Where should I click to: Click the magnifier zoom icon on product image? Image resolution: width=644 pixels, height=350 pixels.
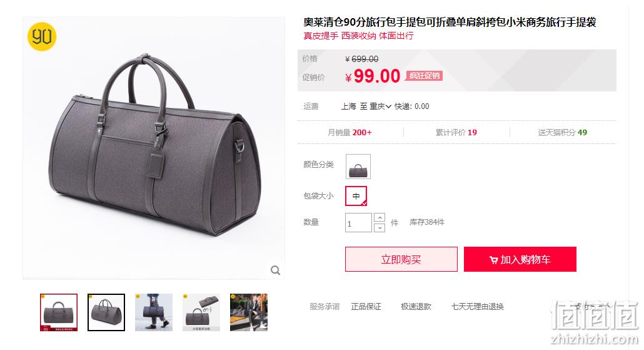[275, 270]
